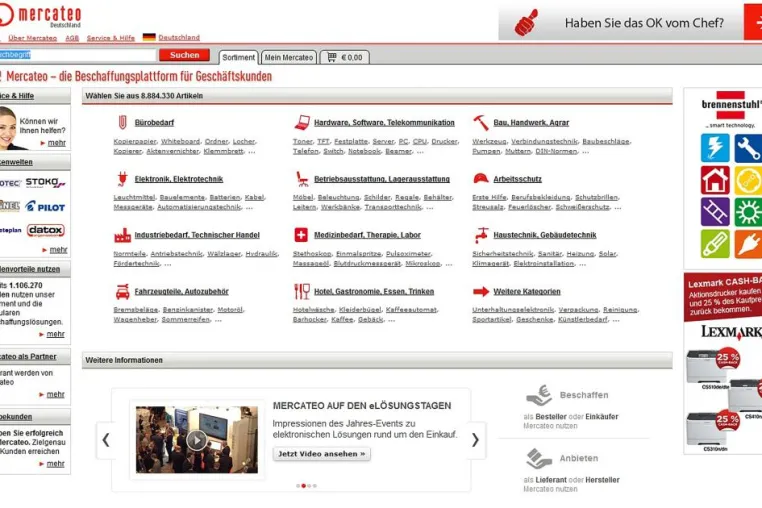Screen dimensions: 762x508
Task: Click the green flashlight brennenstuhl tile
Action: point(715,244)
